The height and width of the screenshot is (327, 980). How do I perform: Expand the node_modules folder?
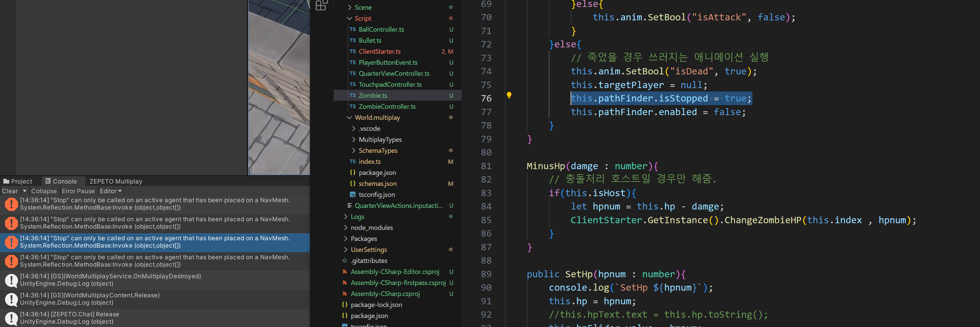point(346,228)
